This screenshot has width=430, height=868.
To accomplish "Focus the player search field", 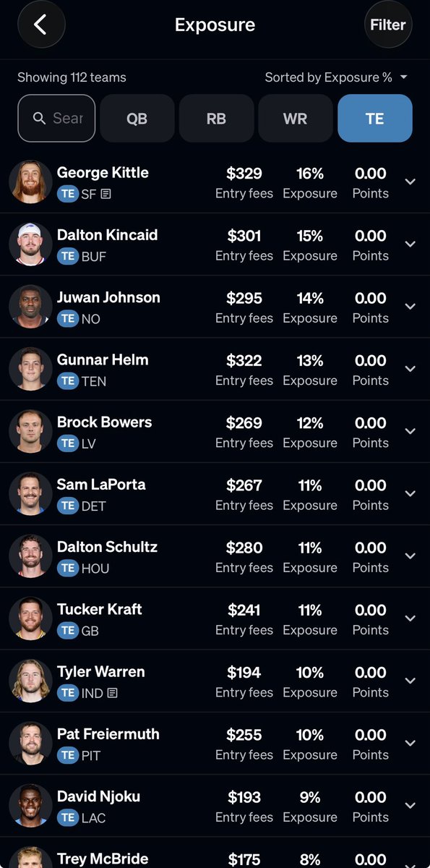I will [56, 118].
